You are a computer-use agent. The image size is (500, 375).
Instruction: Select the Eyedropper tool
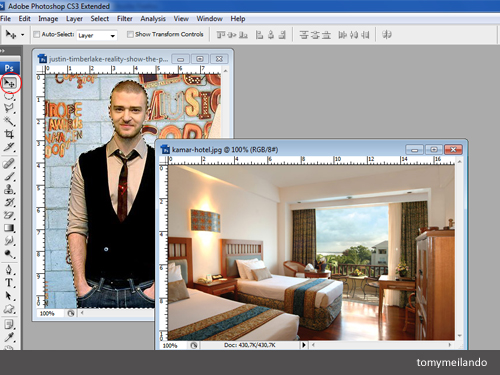point(9,337)
